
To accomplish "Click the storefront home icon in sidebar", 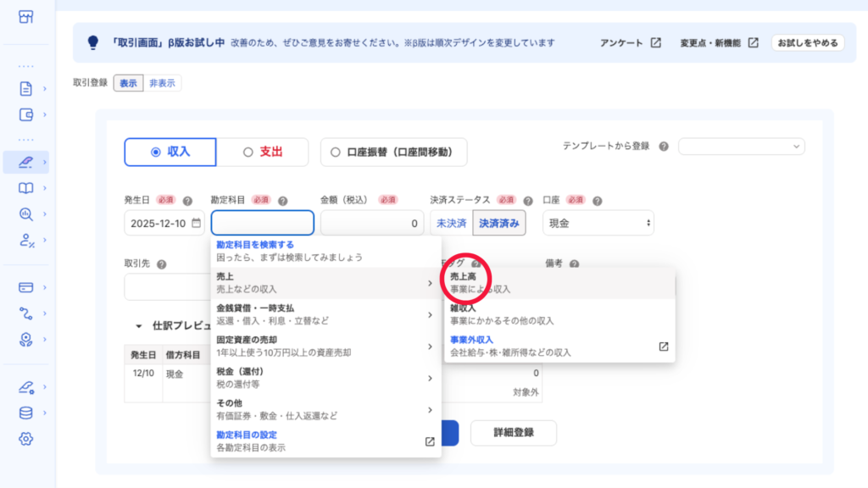I will (25, 17).
